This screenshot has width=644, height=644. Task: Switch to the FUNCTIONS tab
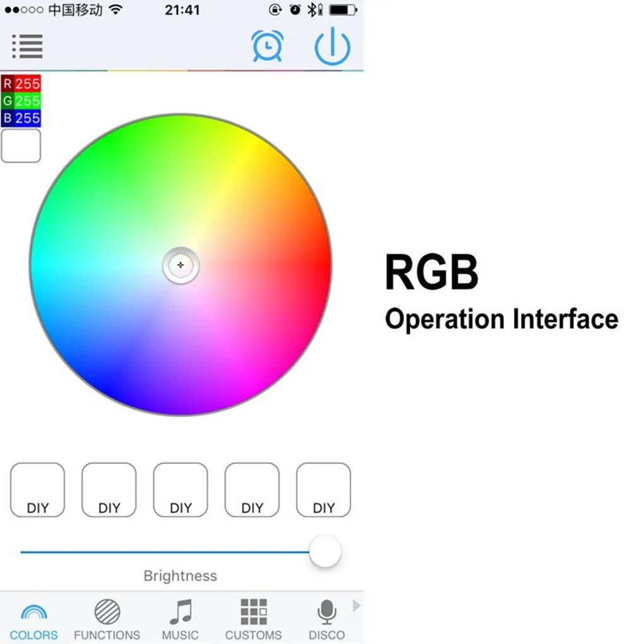pos(107,620)
